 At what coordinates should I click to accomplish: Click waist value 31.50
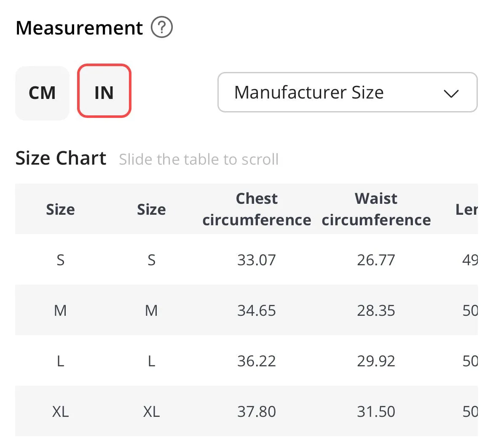click(x=376, y=411)
